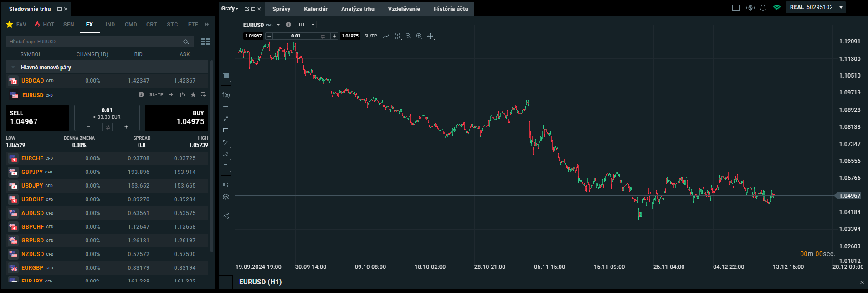Select the trend line drawing tool
The width and height of the screenshot is (868, 293).
coord(226,119)
